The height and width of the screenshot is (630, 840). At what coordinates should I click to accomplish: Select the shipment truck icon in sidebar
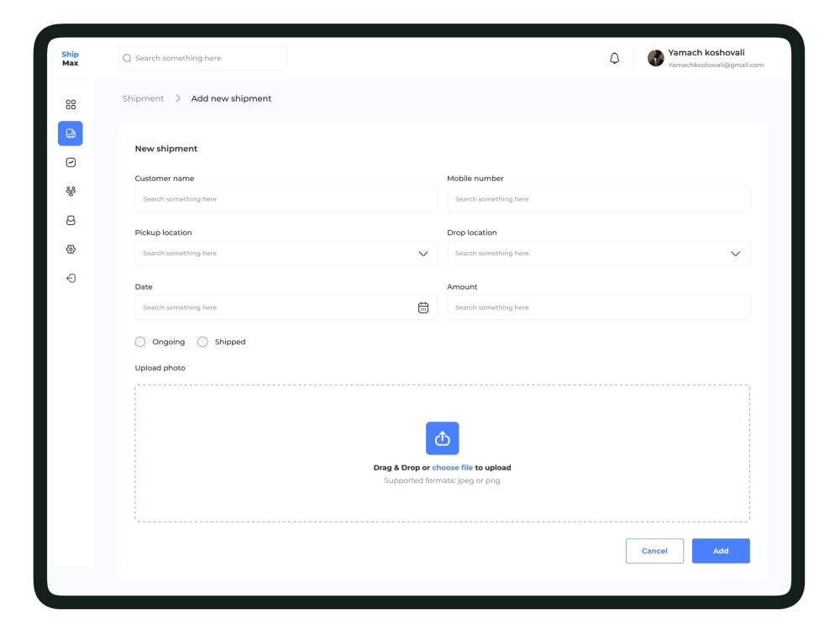click(x=71, y=134)
